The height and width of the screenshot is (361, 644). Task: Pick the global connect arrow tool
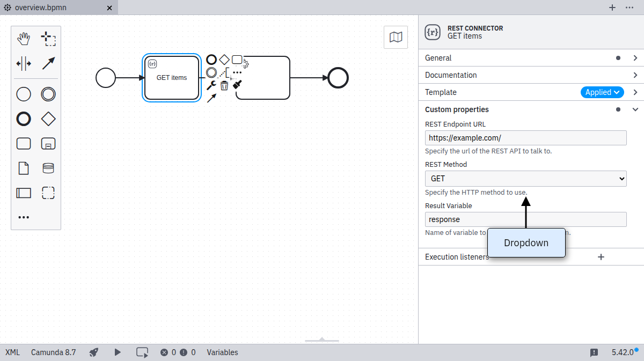48,63
